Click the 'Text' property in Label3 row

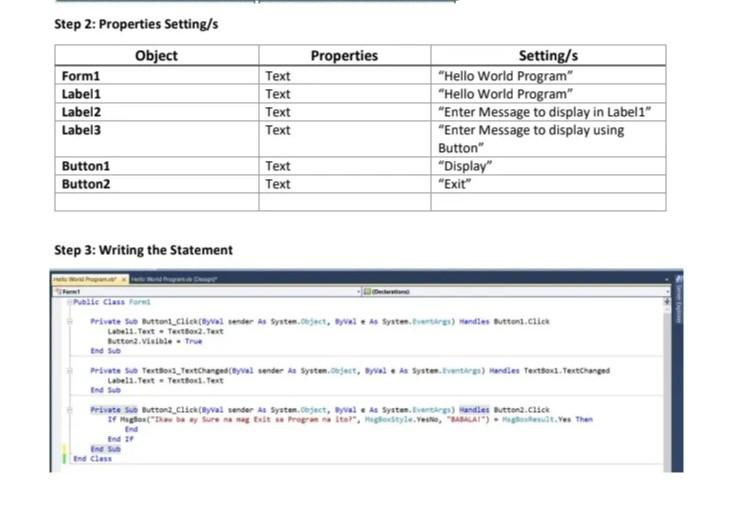[278, 130]
